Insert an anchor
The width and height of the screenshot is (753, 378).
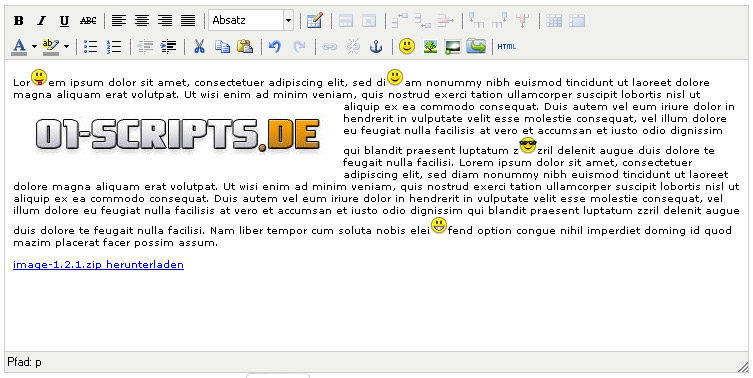click(x=376, y=47)
